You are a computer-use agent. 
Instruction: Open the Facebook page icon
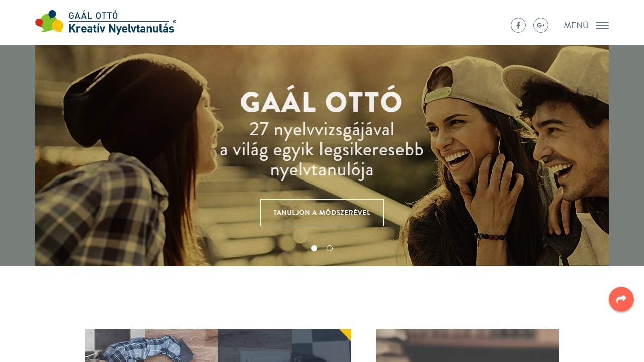click(x=518, y=25)
